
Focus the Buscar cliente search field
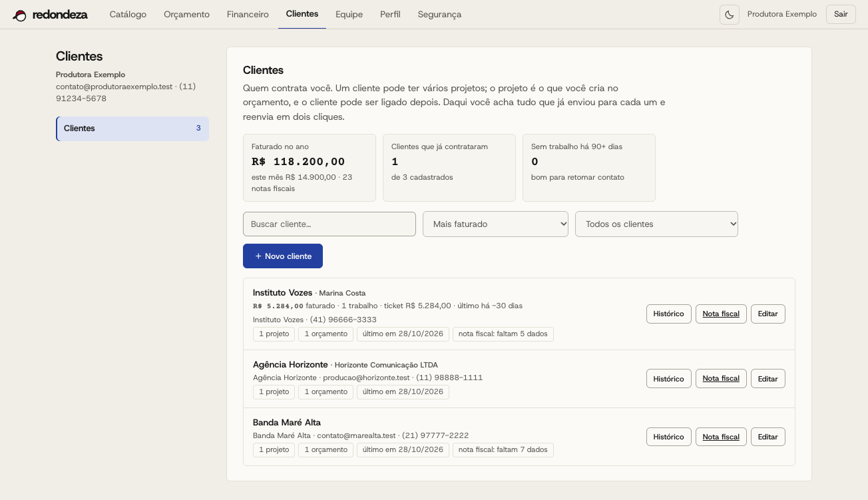[x=329, y=224]
